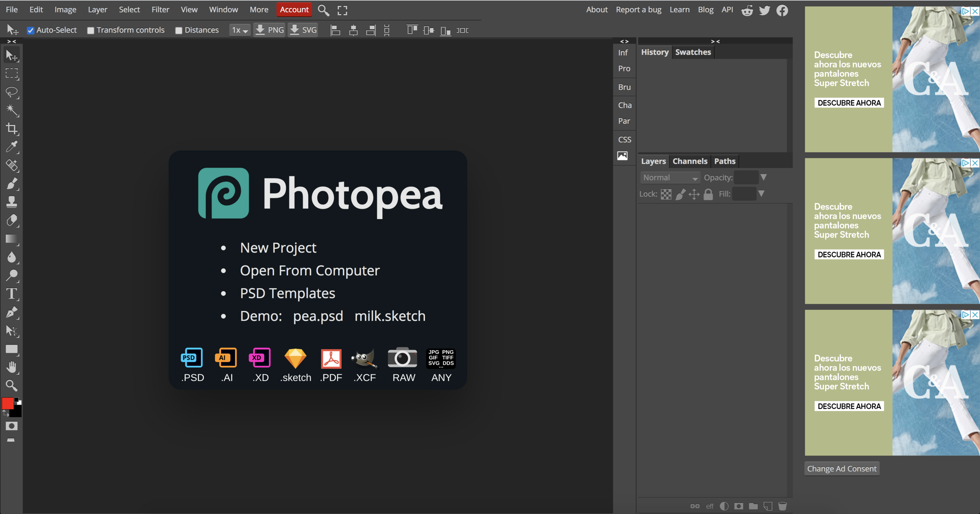
Task: Open the Normal blend mode dropdown
Action: click(x=670, y=178)
